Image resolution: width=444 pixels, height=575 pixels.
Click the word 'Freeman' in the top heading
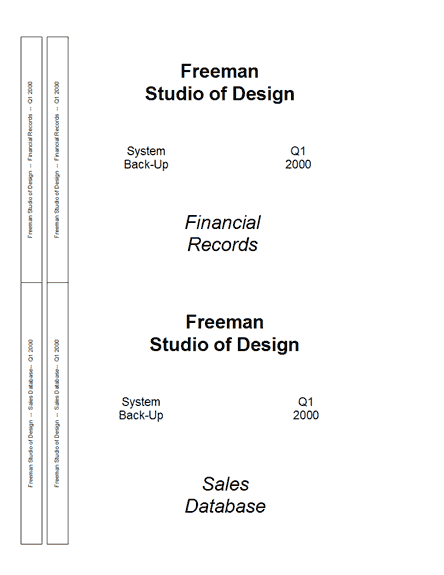pyautogui.click(x=220, y=71)
